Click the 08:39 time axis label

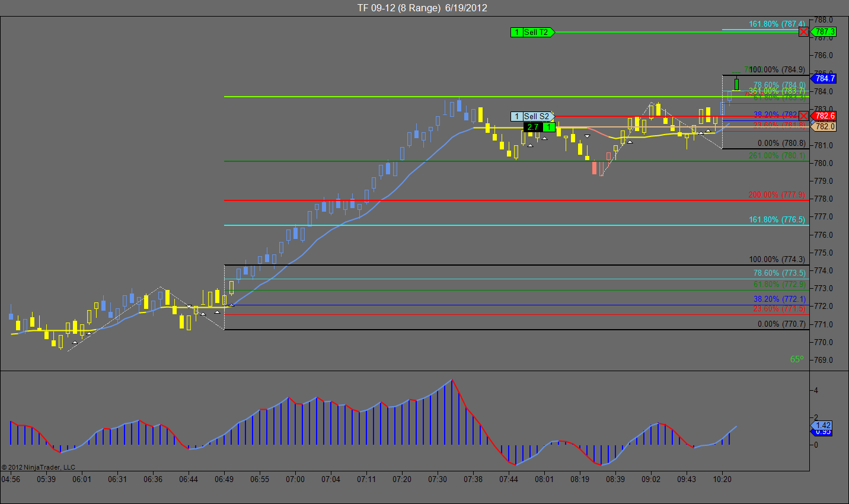tap(615, 479)
